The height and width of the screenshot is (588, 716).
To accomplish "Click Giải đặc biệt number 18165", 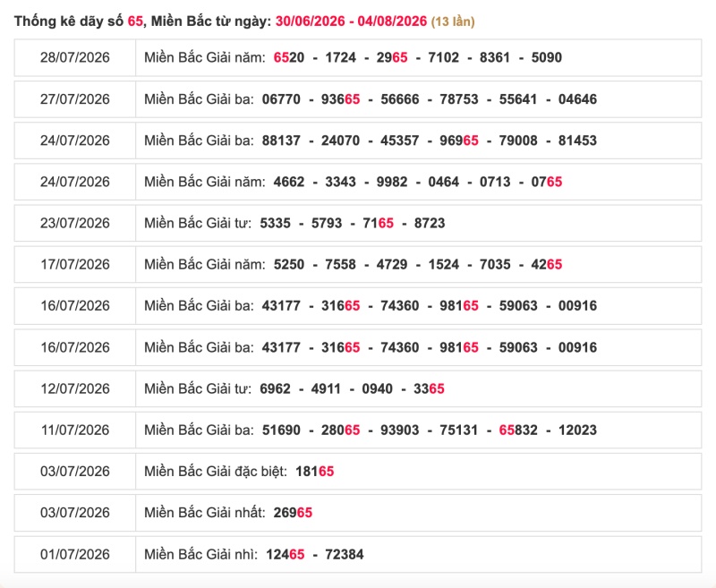I will [315, 471].
